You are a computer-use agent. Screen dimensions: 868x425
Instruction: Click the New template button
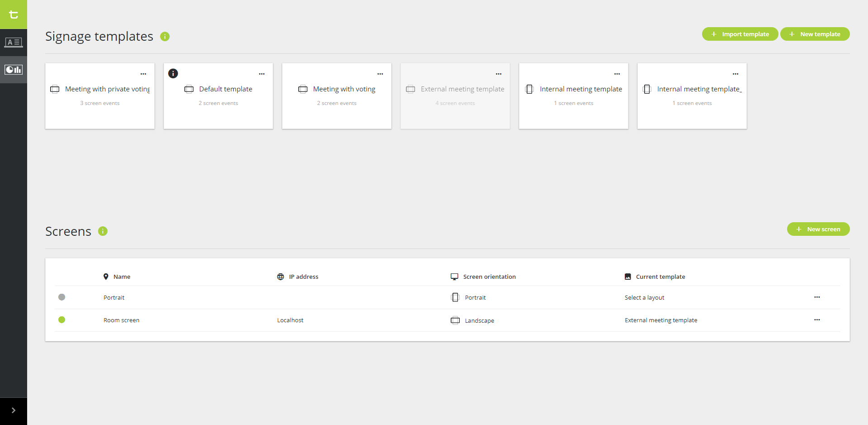pos(815,34)
